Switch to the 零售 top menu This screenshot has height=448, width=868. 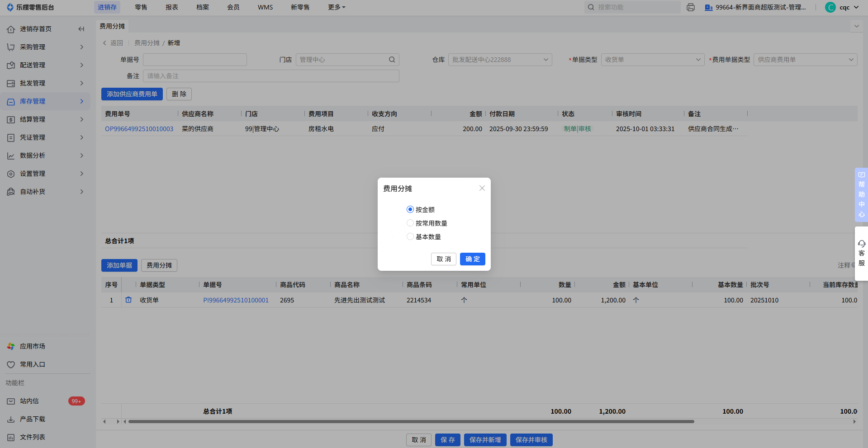pos(141,7)
